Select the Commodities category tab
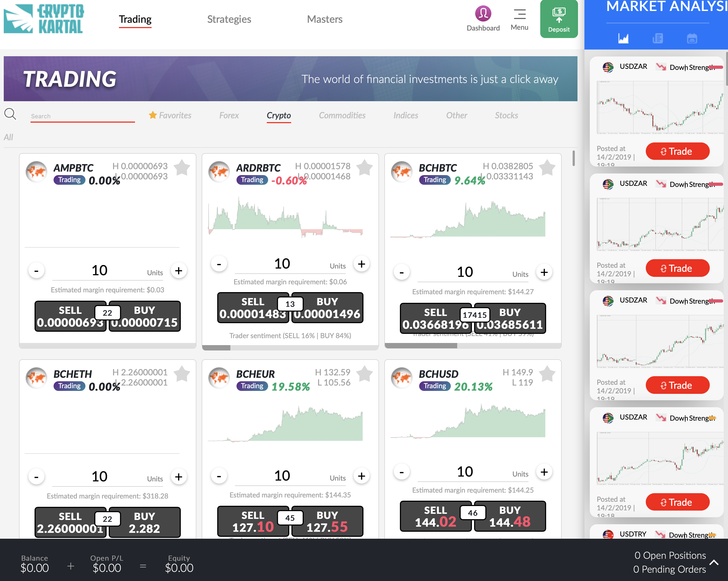Screen dimensions: 728x581 coord(342,115)
